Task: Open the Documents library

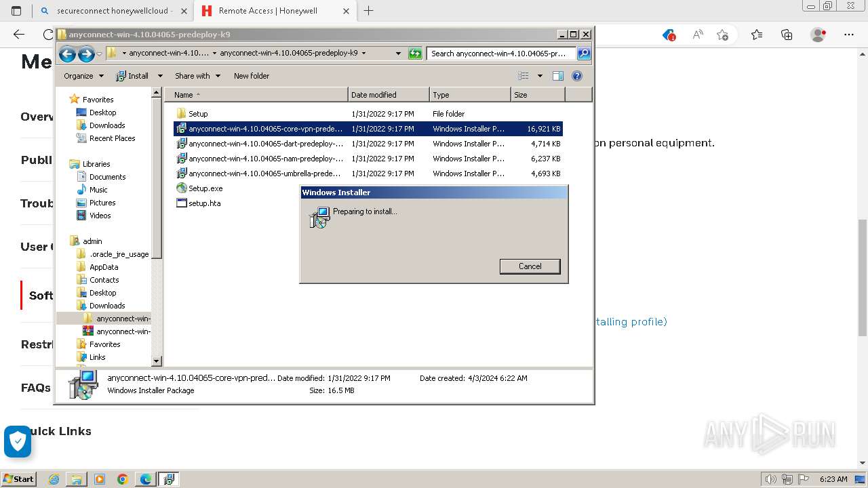Action: coord(107,177)
